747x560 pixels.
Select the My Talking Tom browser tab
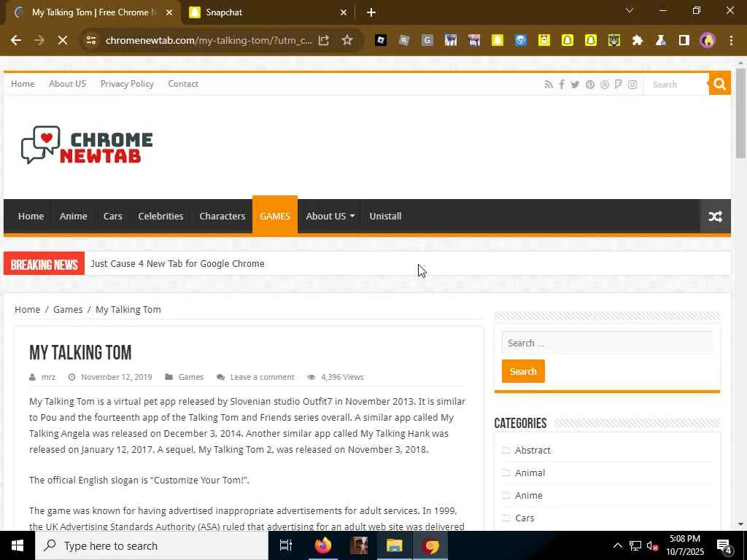pyautogui.click(x=93, y=12)
